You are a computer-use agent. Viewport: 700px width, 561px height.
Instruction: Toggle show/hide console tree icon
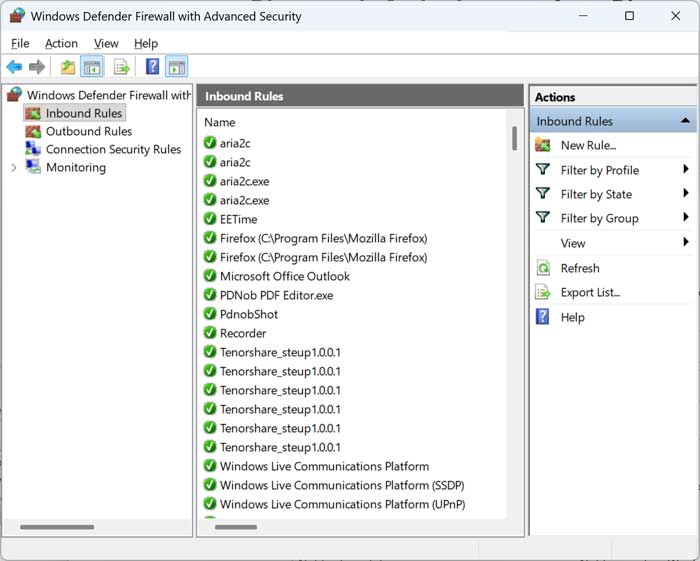pos(92,67)
